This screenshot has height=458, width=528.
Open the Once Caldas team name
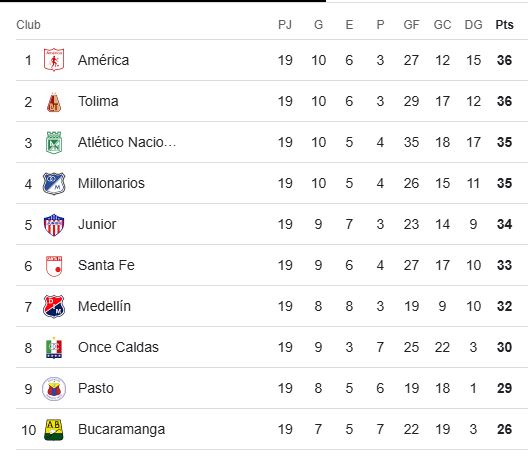click(118, 348)
